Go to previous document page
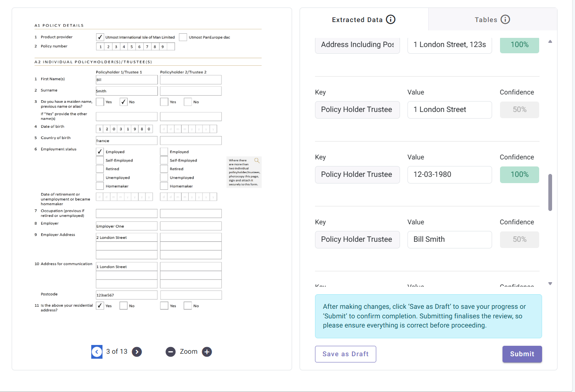Screen dimensions: 575x392 (97, 352)
